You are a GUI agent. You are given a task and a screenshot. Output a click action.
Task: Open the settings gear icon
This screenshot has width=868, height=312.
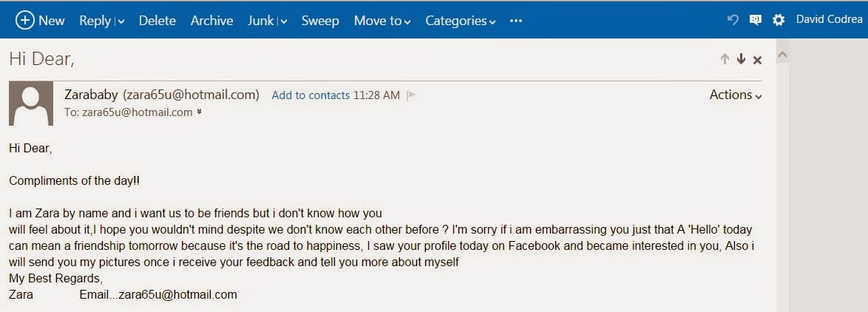pos(778,20)
